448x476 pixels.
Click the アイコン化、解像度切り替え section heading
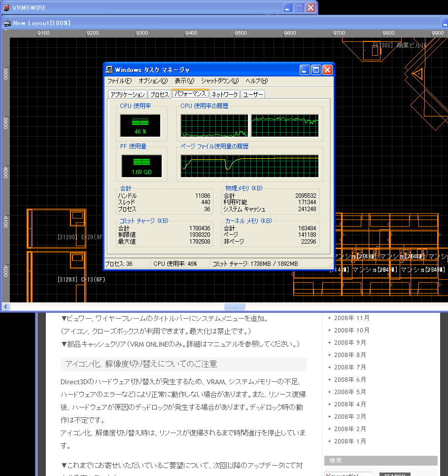coord(141,364)
